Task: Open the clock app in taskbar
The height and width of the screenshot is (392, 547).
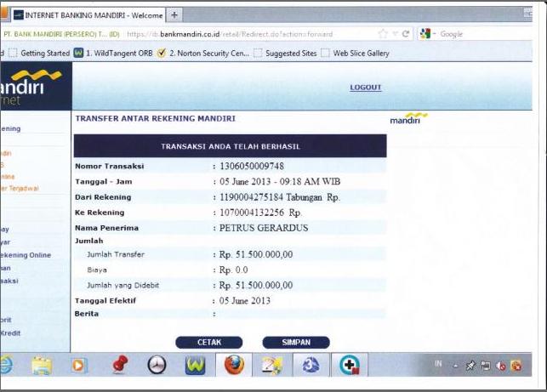Action: [x=157, y=366]
